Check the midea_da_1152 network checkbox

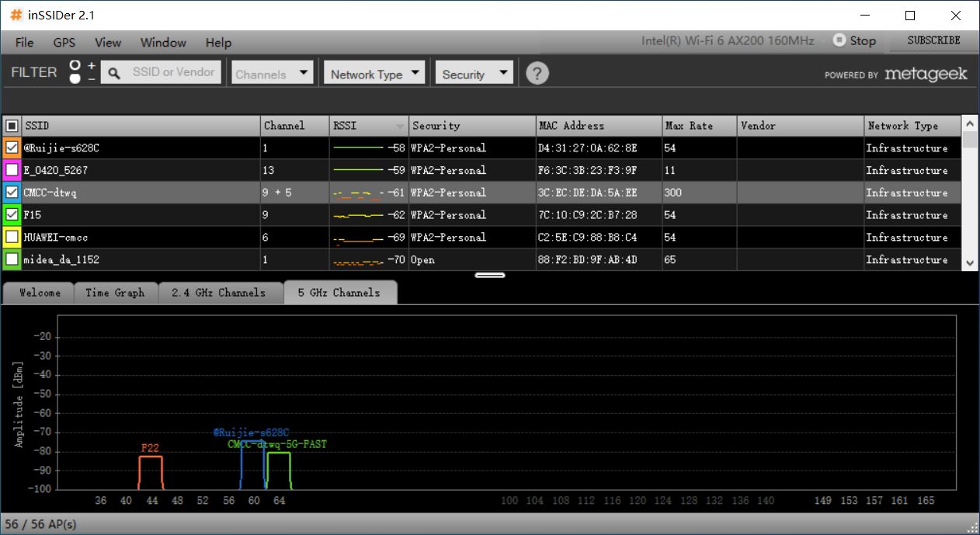tap(12, 259)
